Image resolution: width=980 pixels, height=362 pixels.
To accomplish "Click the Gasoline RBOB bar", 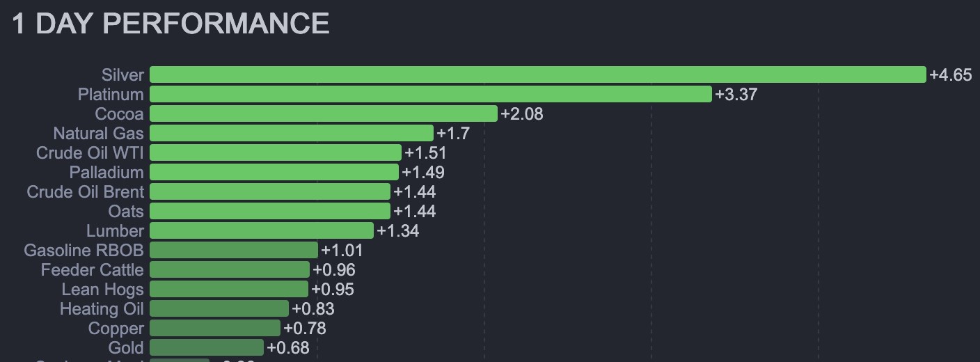I will pyautogui.click(x=233, y=250).
